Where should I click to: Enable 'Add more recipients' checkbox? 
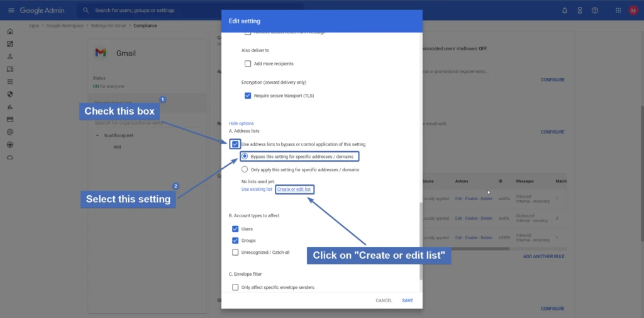(x=248, y=64)
